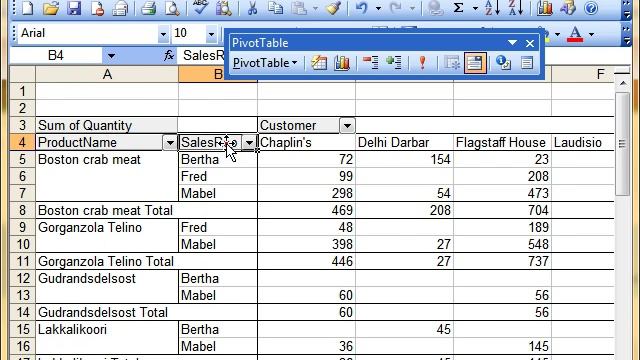Viewport: 640px width, 360px height.
Task: Select column A header
Action: 107,74
